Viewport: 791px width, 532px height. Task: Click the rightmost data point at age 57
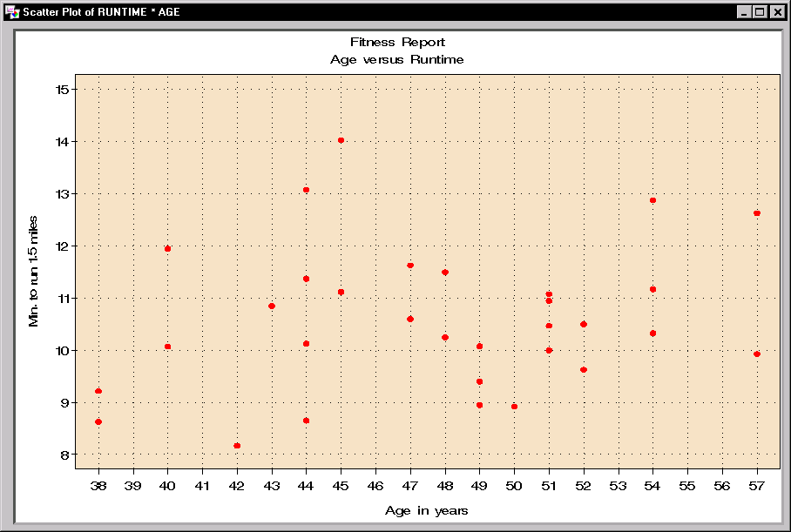coord(757,212)
